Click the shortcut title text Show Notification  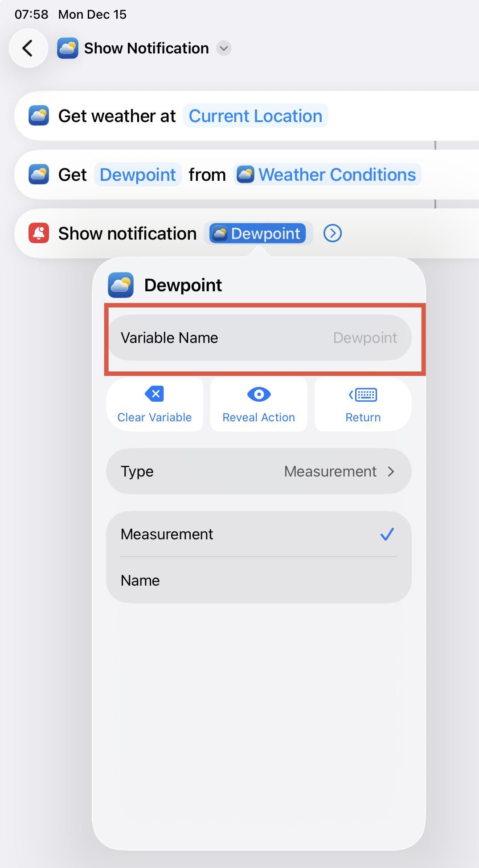pyautogui.click(x=146, y=48)
